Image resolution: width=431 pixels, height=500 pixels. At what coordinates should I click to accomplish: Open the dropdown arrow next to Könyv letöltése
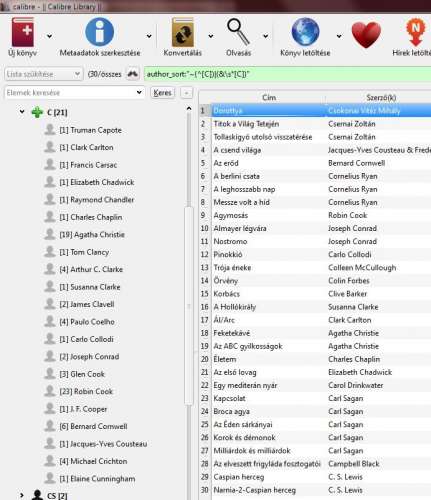click(339, 36)
